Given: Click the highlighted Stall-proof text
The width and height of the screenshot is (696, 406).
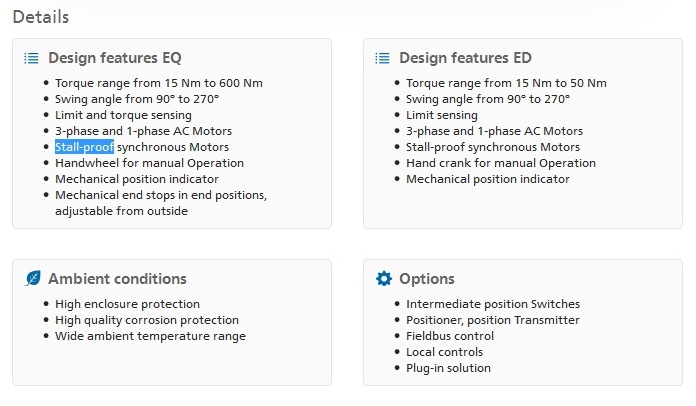Looking at the screenshot, I should tap(84, 147).
